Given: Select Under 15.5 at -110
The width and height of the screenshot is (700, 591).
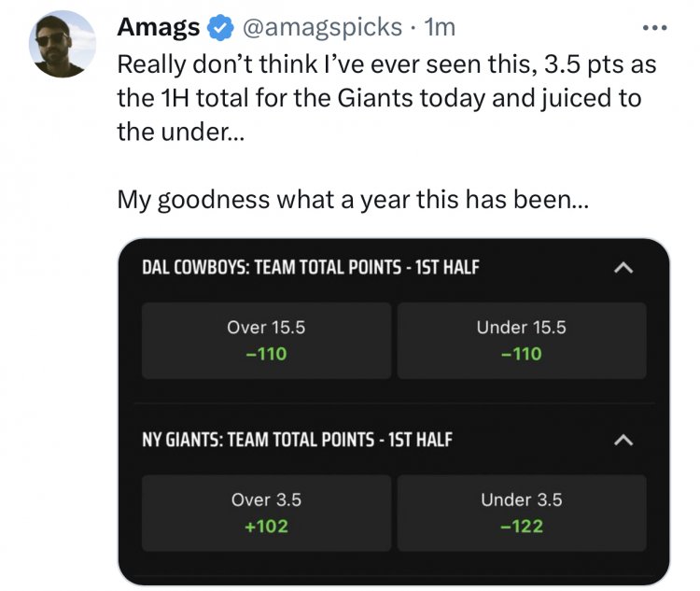Looking at the screenshot, I should coord(522,341).
